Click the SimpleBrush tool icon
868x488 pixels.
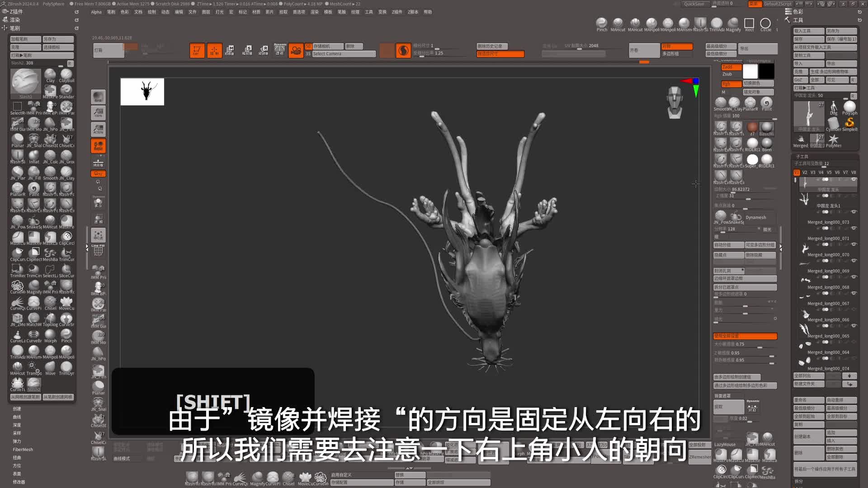coord(849,123)
